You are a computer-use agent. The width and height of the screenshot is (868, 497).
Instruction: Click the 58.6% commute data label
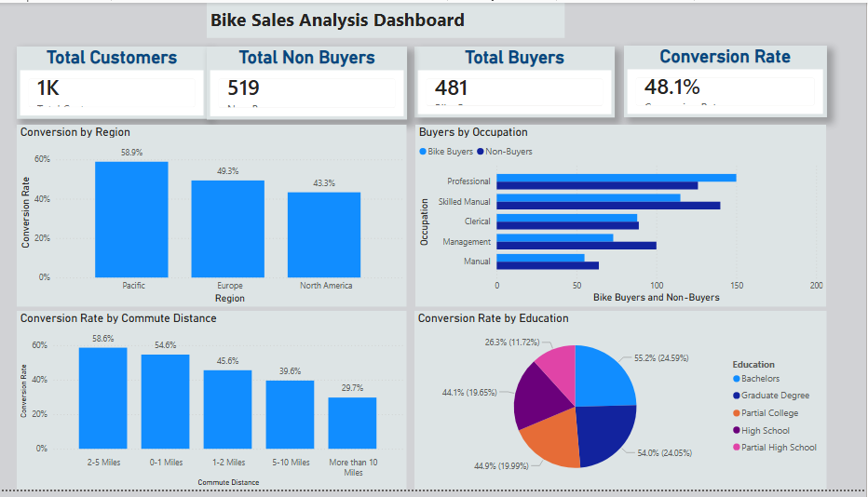[103, 339]
